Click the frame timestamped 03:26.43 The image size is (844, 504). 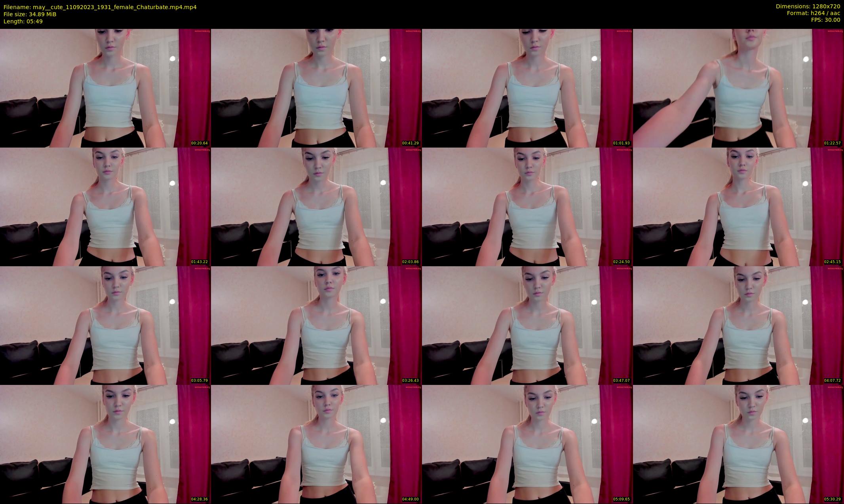coord(316,325)
